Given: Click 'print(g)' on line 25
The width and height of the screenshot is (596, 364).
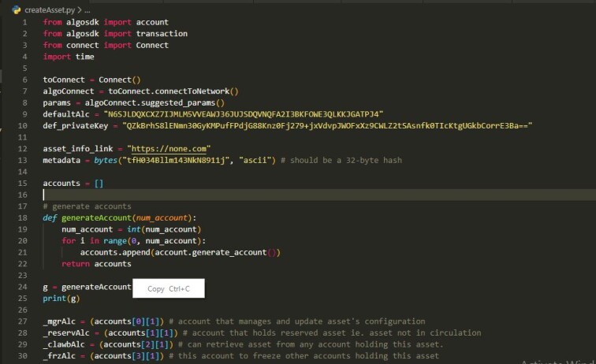Looking at the screenshot, I should coord(61,299).
